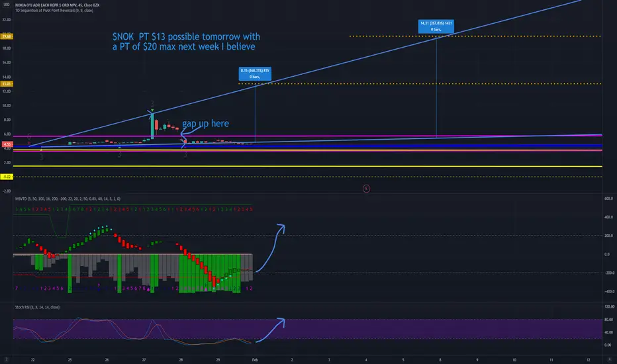Open the TD Sequentials indicator legend
The height and width of the screenshot is (364, 617).
[54, 10]
